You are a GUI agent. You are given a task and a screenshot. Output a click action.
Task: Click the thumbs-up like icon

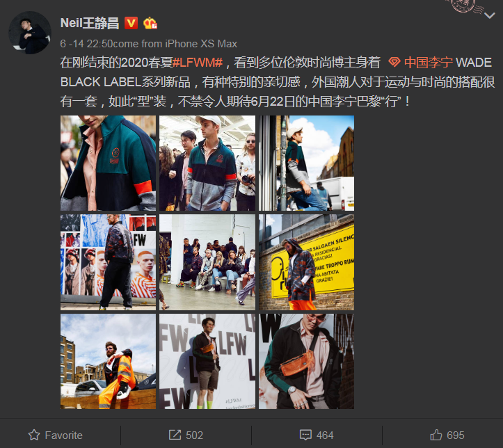click(x=436, y=435)
